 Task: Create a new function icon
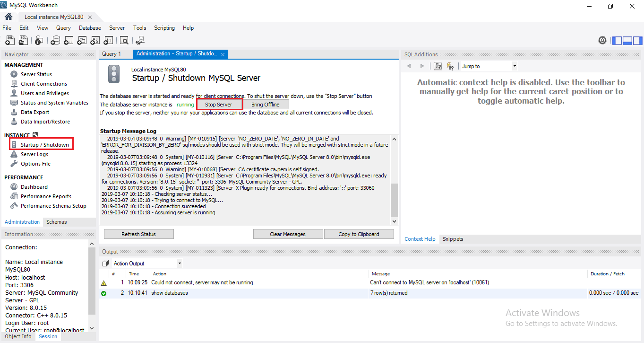[108, 40]
